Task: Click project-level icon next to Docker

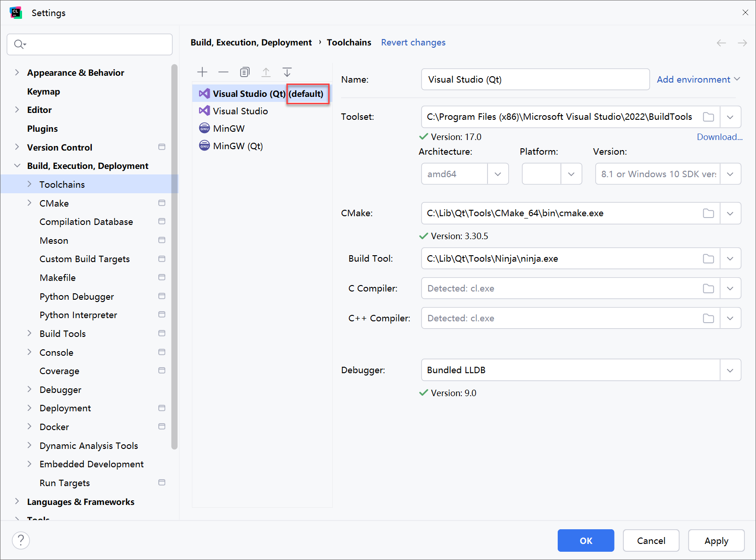Action: 162,426
